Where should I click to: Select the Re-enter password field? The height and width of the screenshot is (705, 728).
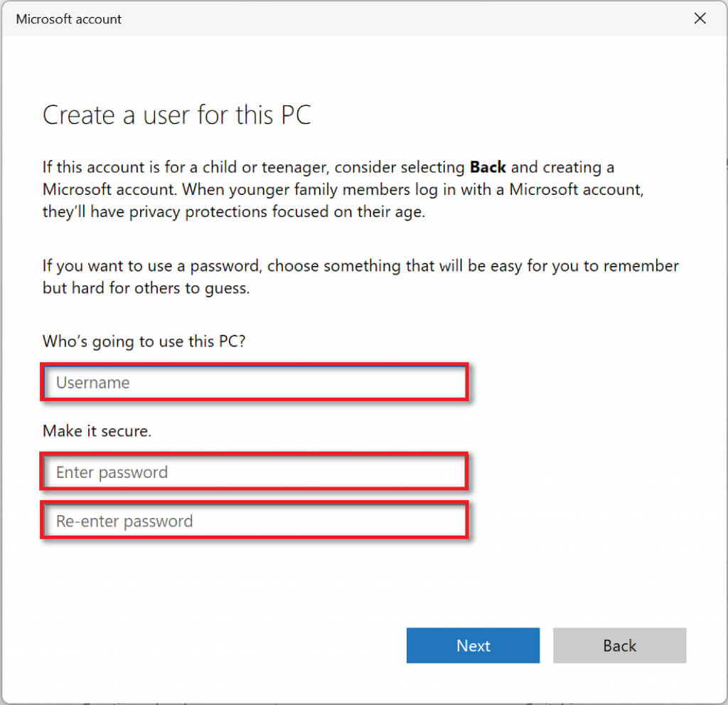(x=254, y=521)
